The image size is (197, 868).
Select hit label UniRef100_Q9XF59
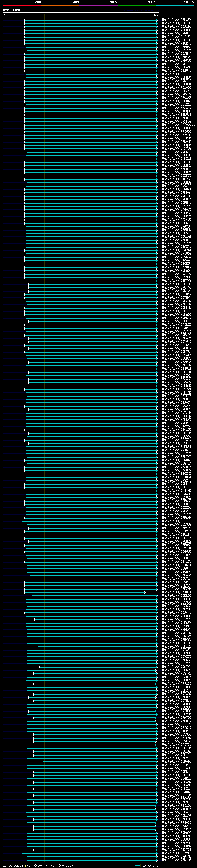pos(177,122)
